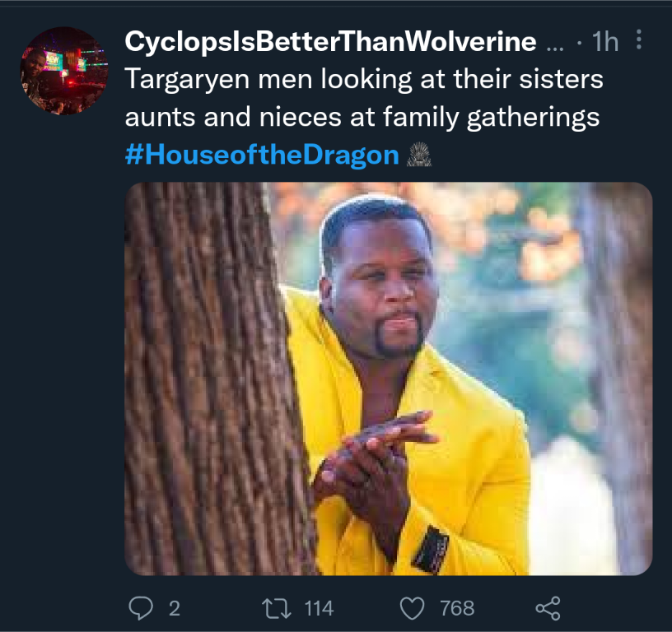Click the tweet text starting with 'Targaryen men'

(x=363, y=80)
